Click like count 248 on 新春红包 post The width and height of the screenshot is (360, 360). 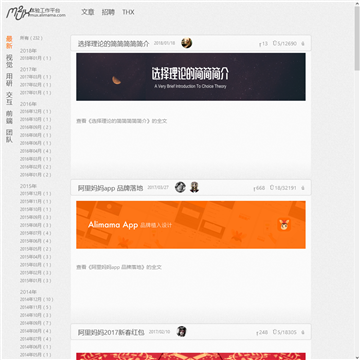point(262,332)
